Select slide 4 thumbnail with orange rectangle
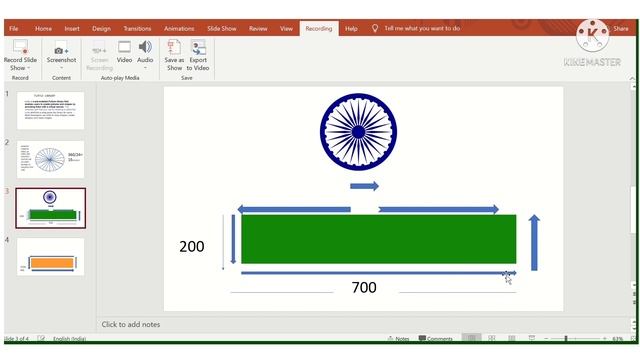The width and height of the screenshot is (640, 360). click(x=51, y=257)
